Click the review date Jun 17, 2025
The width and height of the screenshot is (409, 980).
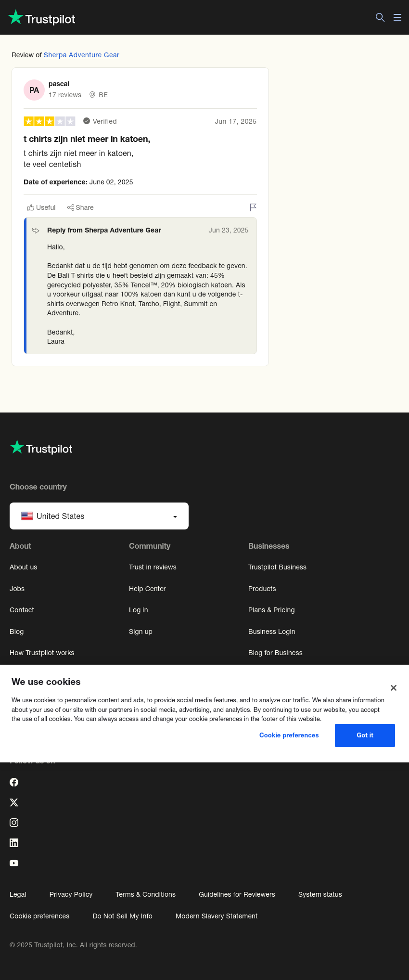click(x=235, y=121)
